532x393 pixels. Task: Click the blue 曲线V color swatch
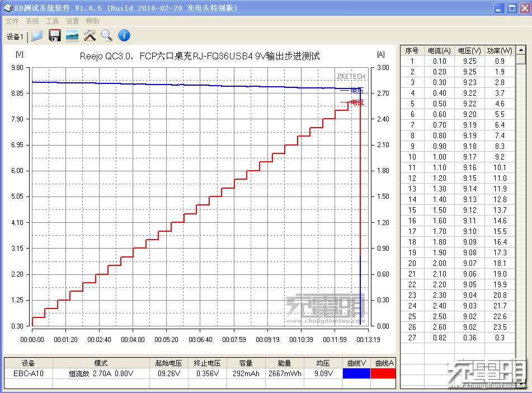[356, 373]
